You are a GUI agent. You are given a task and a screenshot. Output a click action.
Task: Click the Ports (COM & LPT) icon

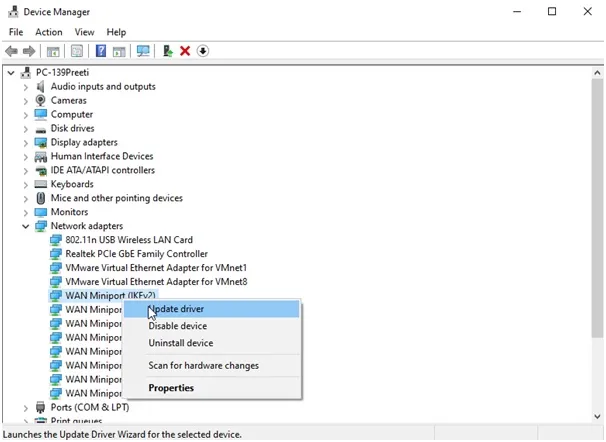(41, 407)
